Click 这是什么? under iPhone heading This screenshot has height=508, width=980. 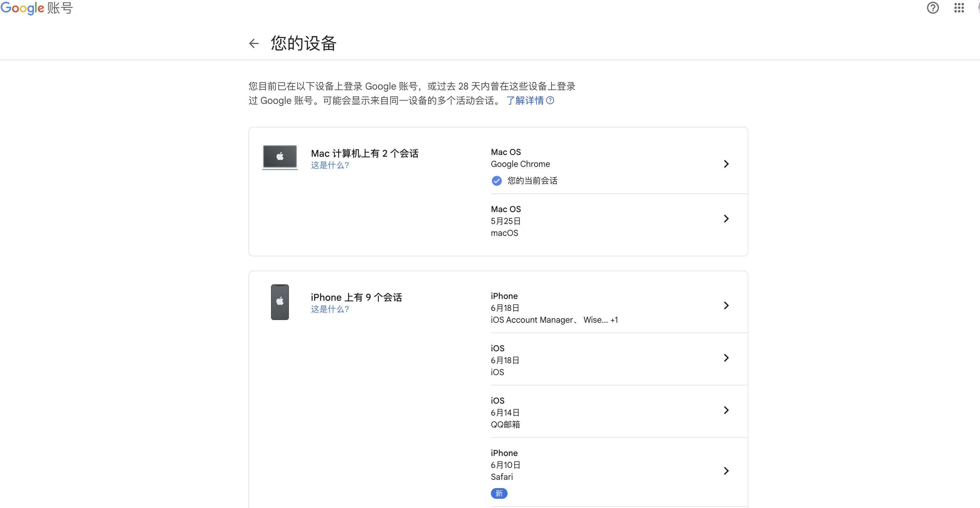330,309
